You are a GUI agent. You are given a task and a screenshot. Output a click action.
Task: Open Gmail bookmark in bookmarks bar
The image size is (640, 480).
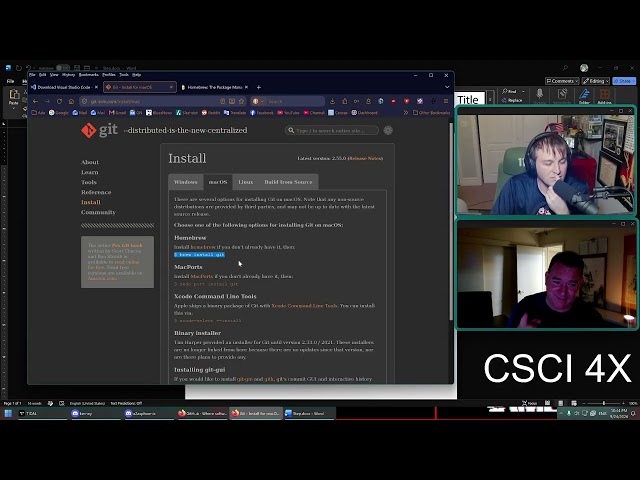coord(117,113)
